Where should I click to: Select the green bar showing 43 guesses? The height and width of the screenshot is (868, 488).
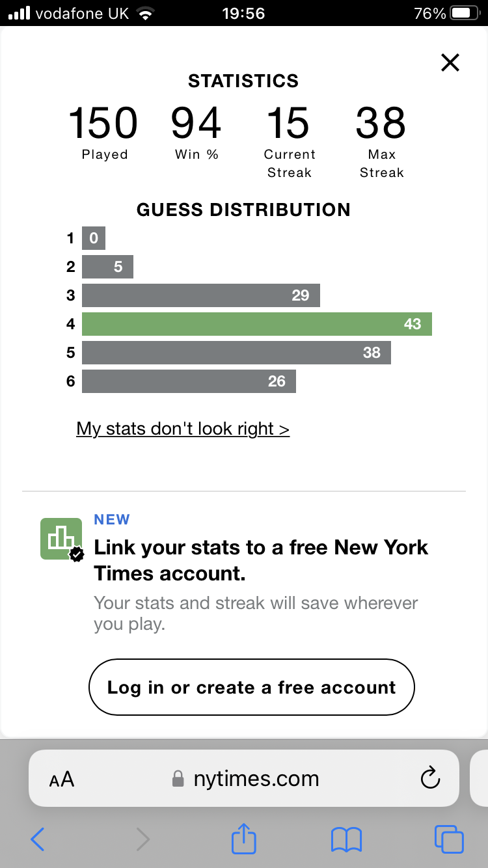click(x=257, y=324)
